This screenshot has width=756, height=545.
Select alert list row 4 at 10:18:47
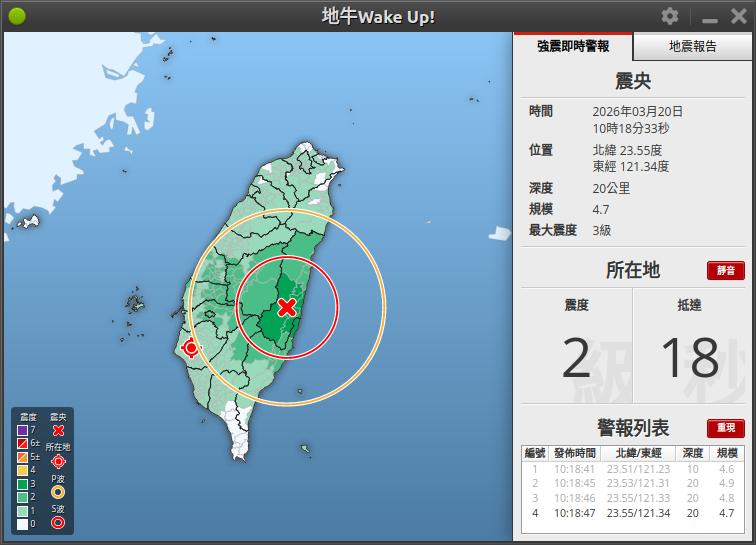(x=633, y=513)
